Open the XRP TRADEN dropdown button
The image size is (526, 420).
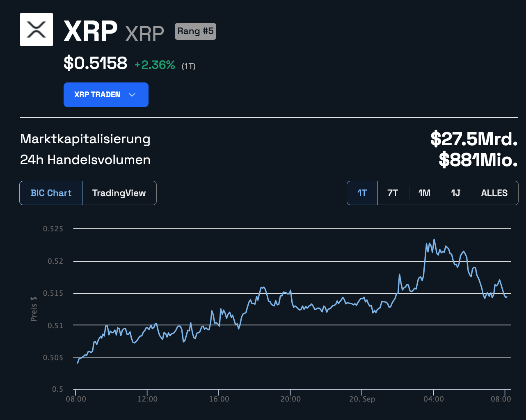coord(106,95)
